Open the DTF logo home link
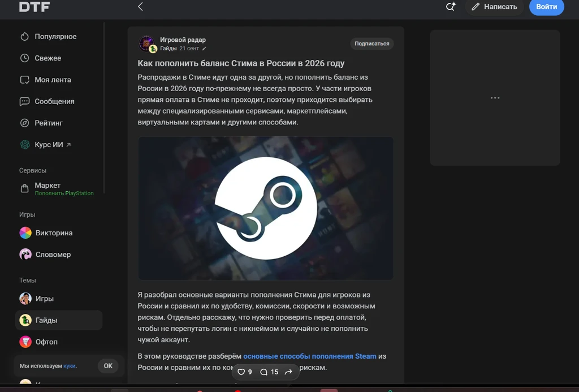 [x=34, y=6]
